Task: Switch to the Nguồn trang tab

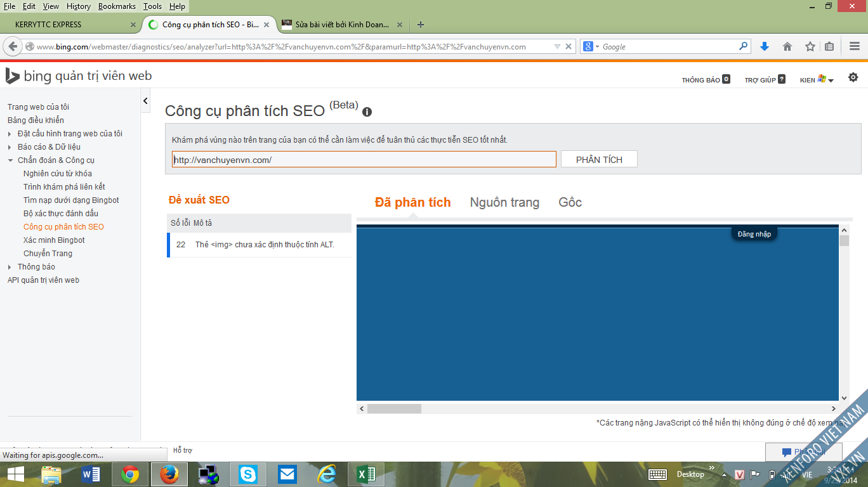Action: point(504,202)
